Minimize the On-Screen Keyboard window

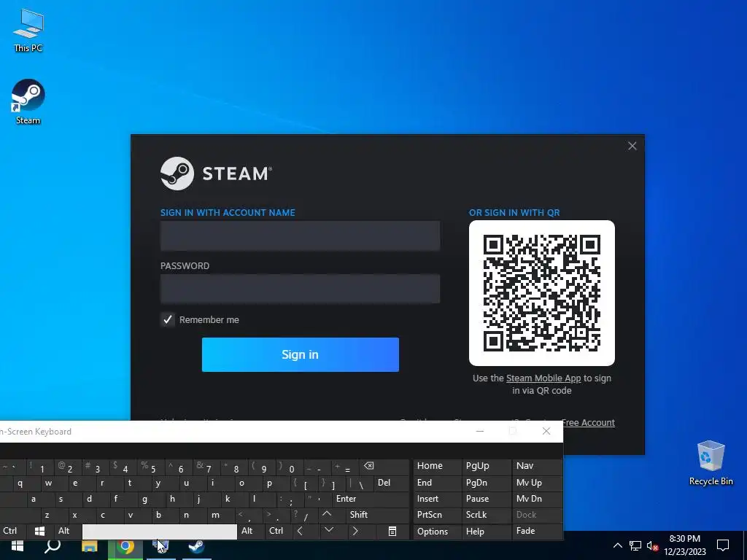tap(480, 432)
